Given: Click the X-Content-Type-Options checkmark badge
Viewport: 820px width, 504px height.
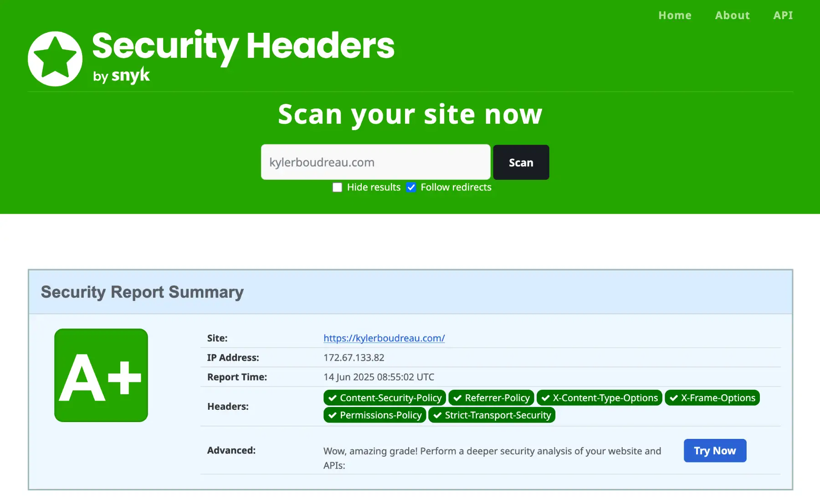Looking at the screenshot, I should (599, 398).
